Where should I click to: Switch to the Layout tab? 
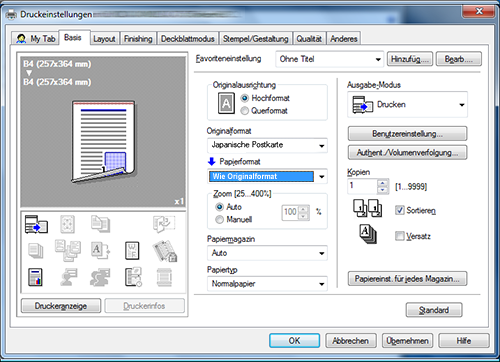[x=104, y=39]
